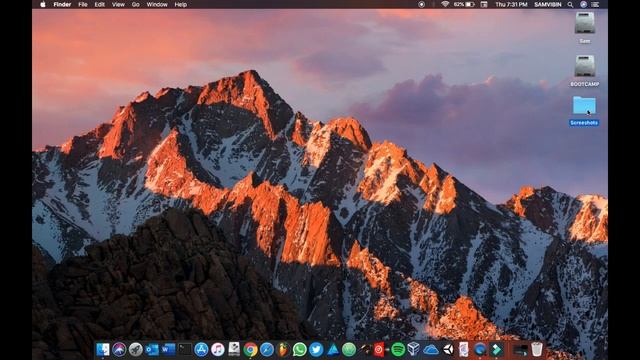Launch Google Chrome from the Dock
Viewport: 640px width, 360px height.
pyautogui.click(x=250, y=349)
